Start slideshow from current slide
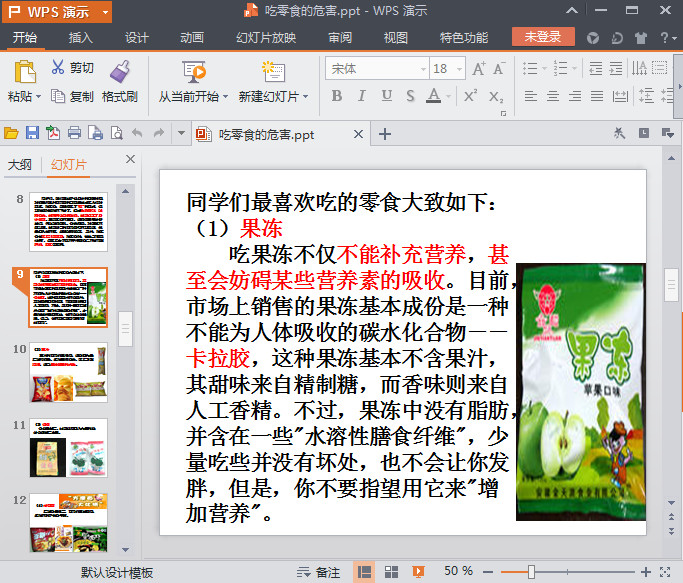683x583 pixels. (x=193, y=72)
